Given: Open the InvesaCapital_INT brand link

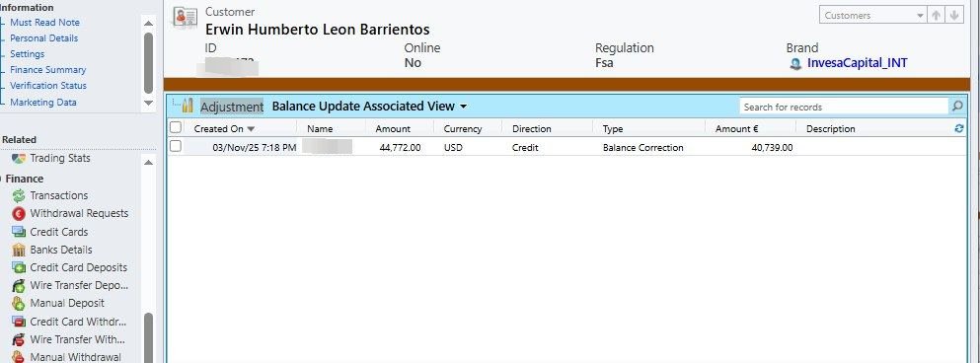Looking at the screenshot, I should (x=857, y=63).
